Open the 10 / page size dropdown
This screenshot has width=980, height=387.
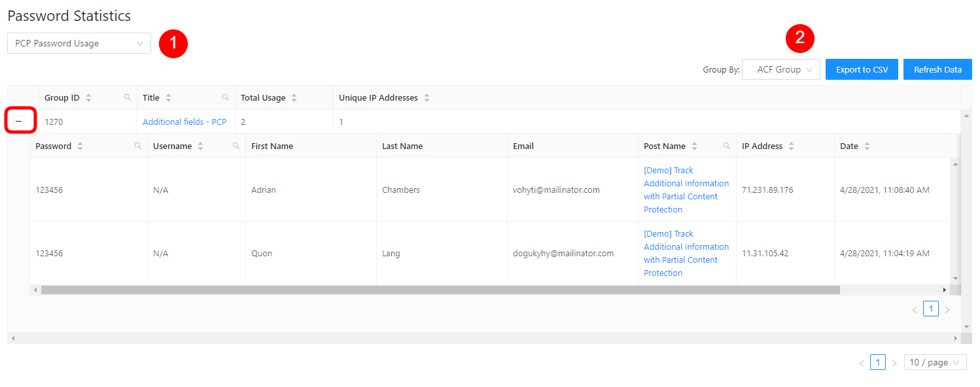click(x=935, y=363)
